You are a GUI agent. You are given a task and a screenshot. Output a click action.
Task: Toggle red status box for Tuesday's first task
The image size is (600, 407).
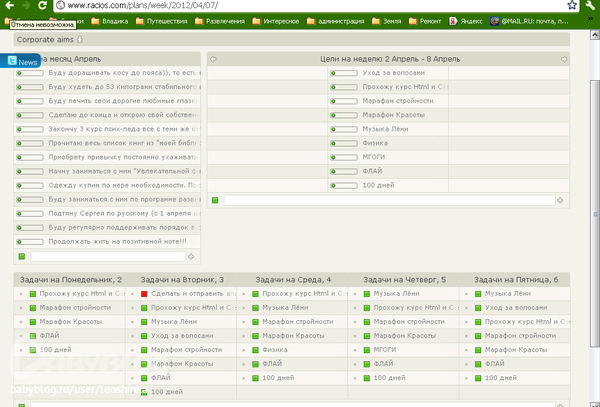(144, 294)
